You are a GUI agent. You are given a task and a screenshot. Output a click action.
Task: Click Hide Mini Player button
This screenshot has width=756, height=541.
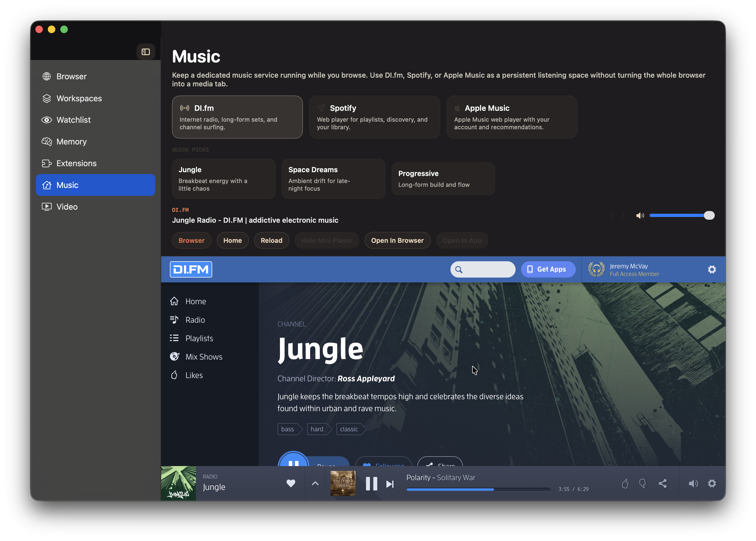click(x=327, y=241)
